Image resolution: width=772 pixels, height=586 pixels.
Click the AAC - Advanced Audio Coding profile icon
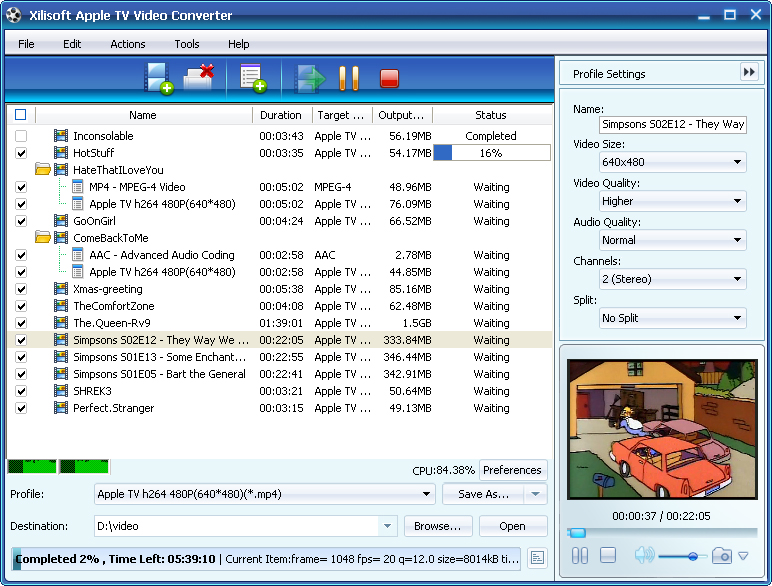(77, 255)
